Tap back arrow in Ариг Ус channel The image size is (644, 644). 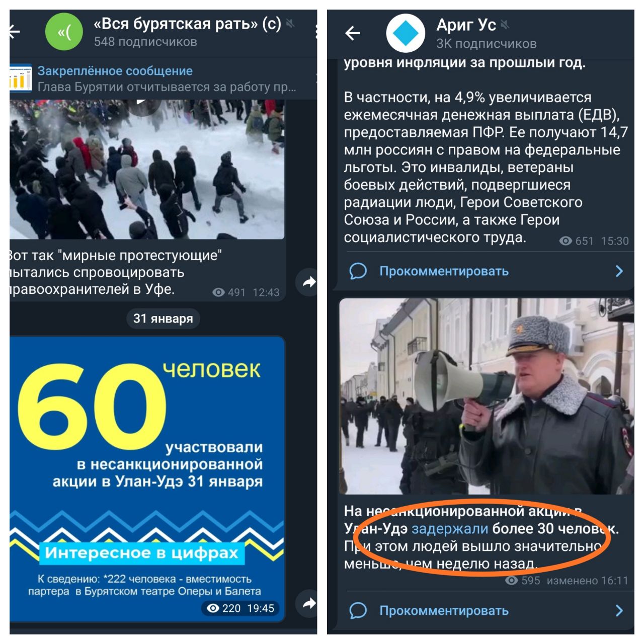point(353,33)
